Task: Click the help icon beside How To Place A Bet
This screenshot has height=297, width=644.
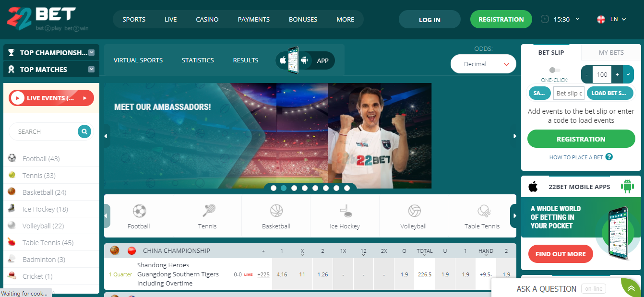Action: tap(609, 157)
